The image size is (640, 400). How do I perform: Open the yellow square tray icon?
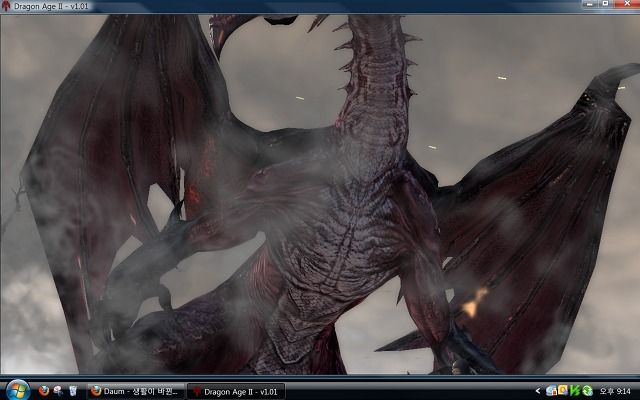[x=563, y=390]
